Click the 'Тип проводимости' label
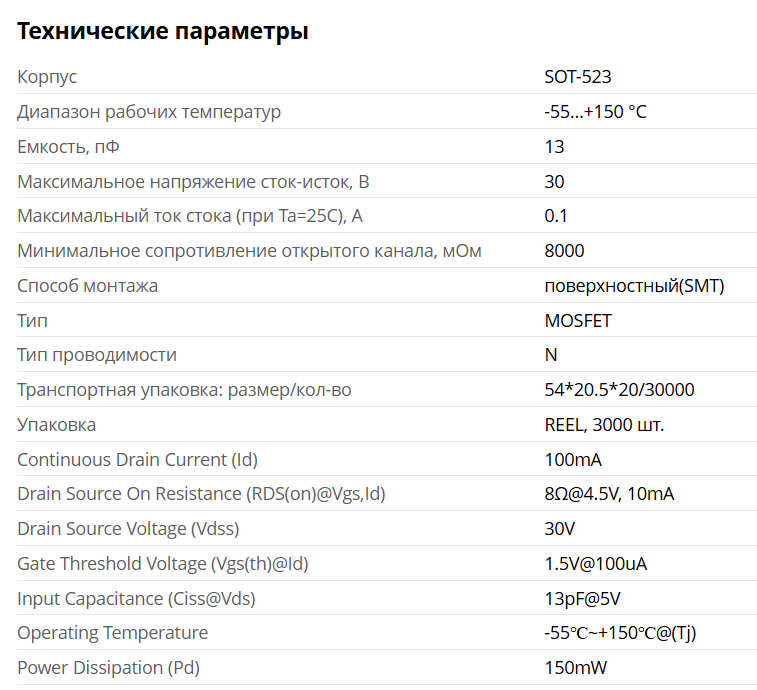The height and width of the screenshot is (690, 757). (x=97, y=355)
